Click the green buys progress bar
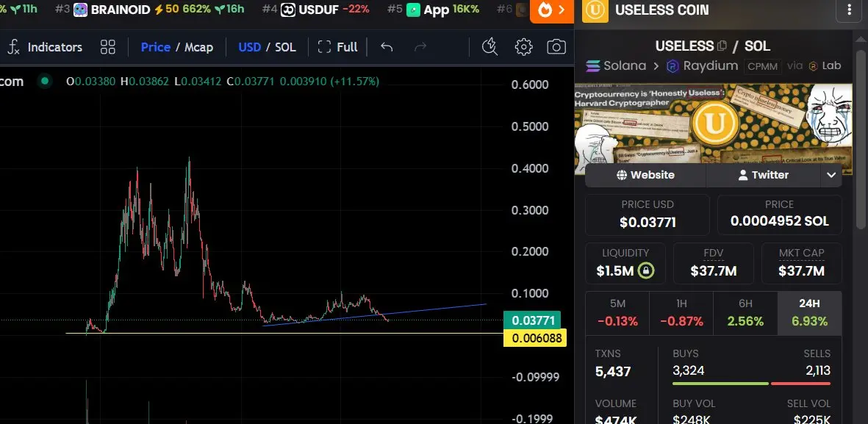The width and height of the screenshot is (868, 424). (720, 383)
